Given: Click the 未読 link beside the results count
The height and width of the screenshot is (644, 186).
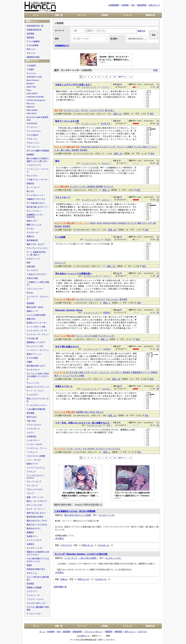Looking at the screenshot, I should (x=155, y=70).
